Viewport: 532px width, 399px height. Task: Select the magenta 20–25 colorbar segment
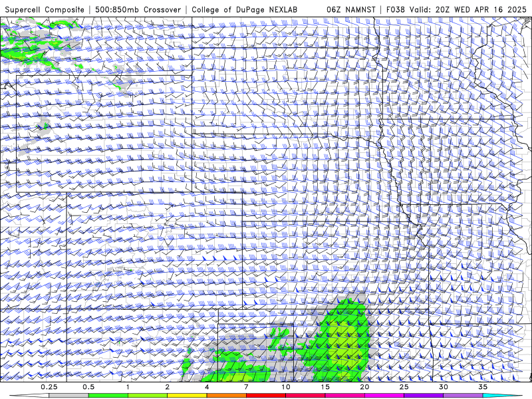pyautogui.click(x=384, y=396)
